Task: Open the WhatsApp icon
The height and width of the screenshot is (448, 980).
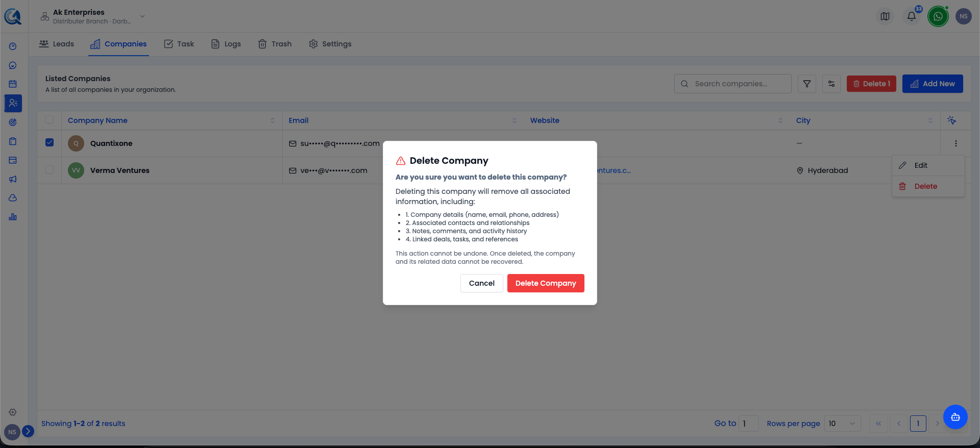Action: click(x=938, y=16)
